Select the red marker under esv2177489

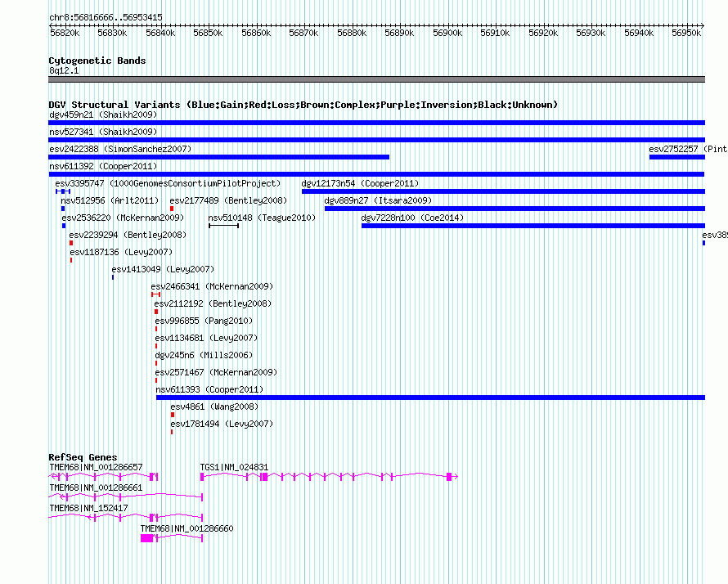172,209
